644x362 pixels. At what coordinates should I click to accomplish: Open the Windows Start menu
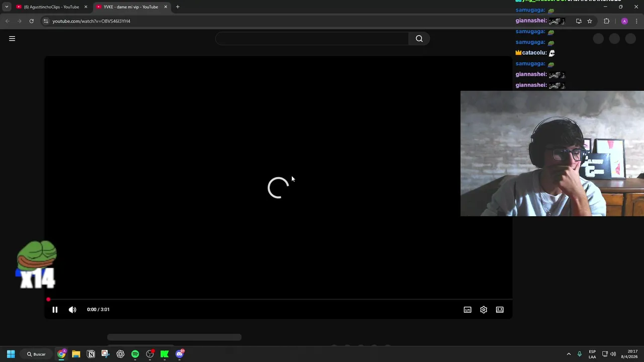click(11, 354)
